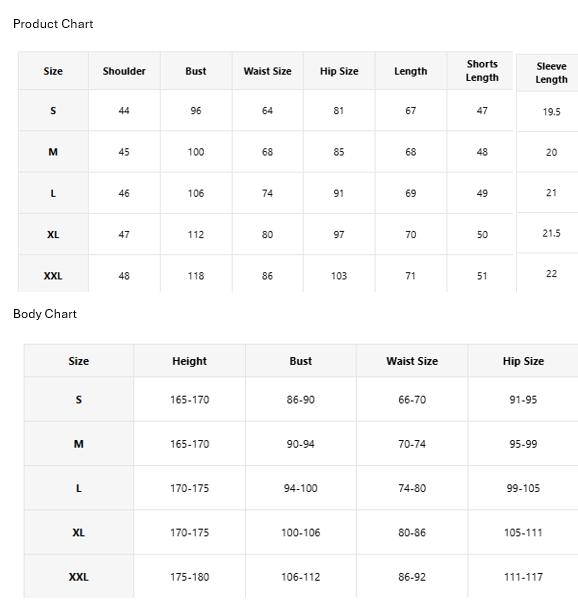Click the Height header in Body Chart
This screenshot has height=602, width=578.
click(189, 361)
